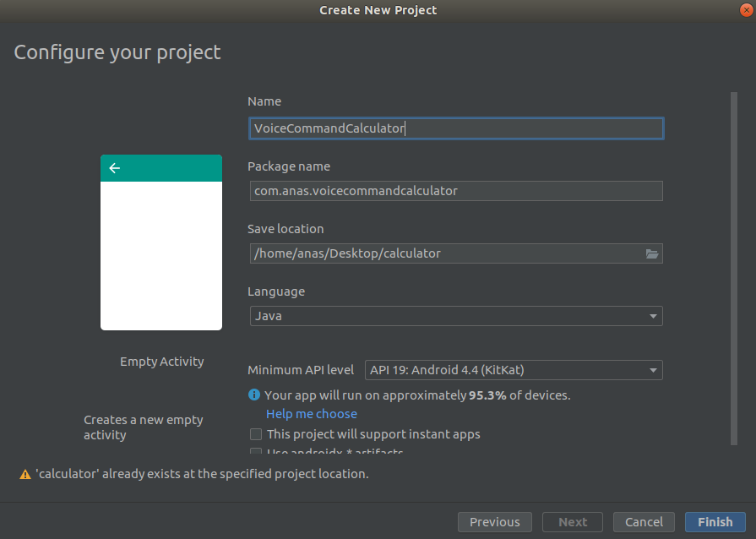
Task: Click the arrow on the Language combo box
Action: pos(653,316)
